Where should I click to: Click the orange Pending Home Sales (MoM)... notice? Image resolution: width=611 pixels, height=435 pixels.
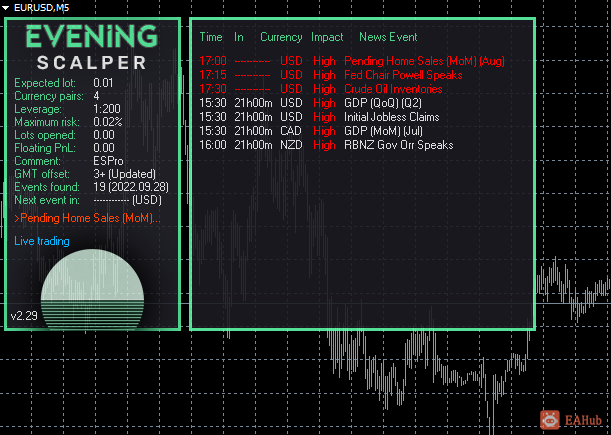(87, 218)
